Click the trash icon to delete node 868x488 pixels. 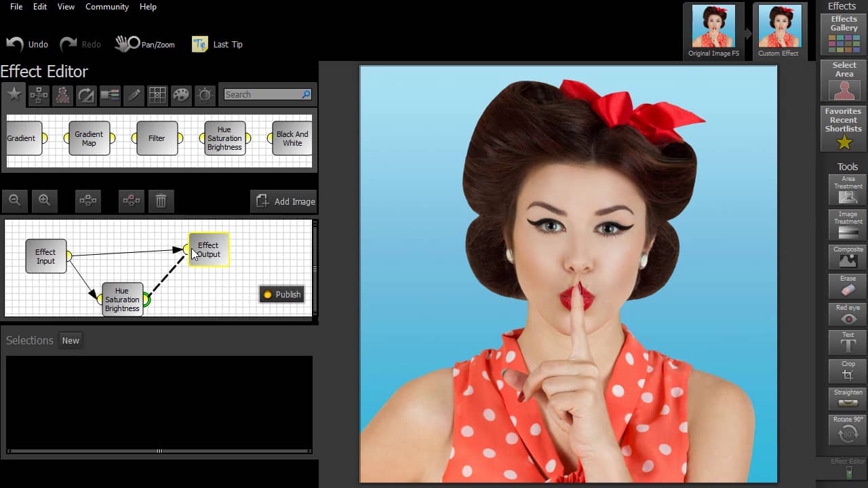pos(161,201)
